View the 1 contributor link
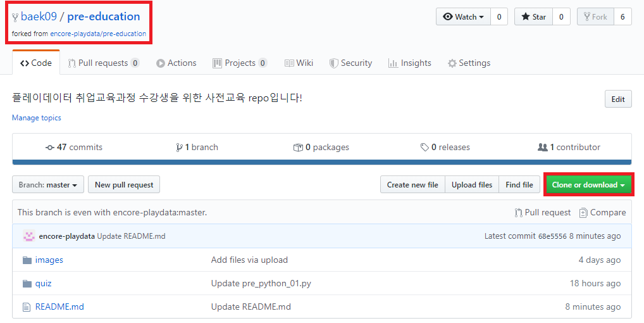The height and width of the screenshot is (323, 644). pyautogui.click(x=569, y=147)
